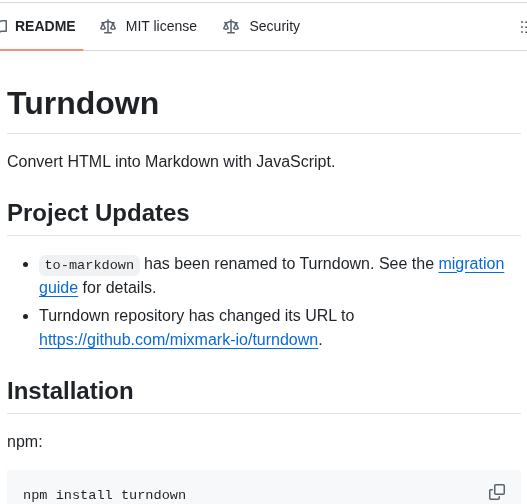Screen dimensions: 527x504
Task: Click the README book icon
Action: click(3, 26)
